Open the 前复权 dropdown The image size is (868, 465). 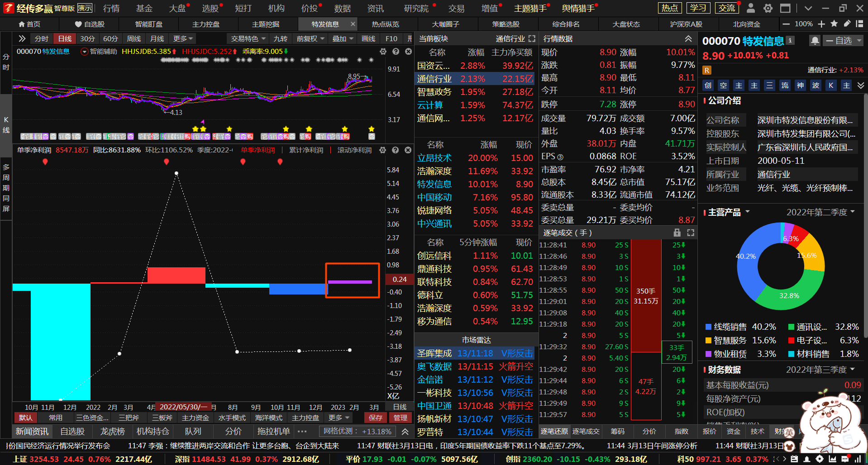click(310, 39)
